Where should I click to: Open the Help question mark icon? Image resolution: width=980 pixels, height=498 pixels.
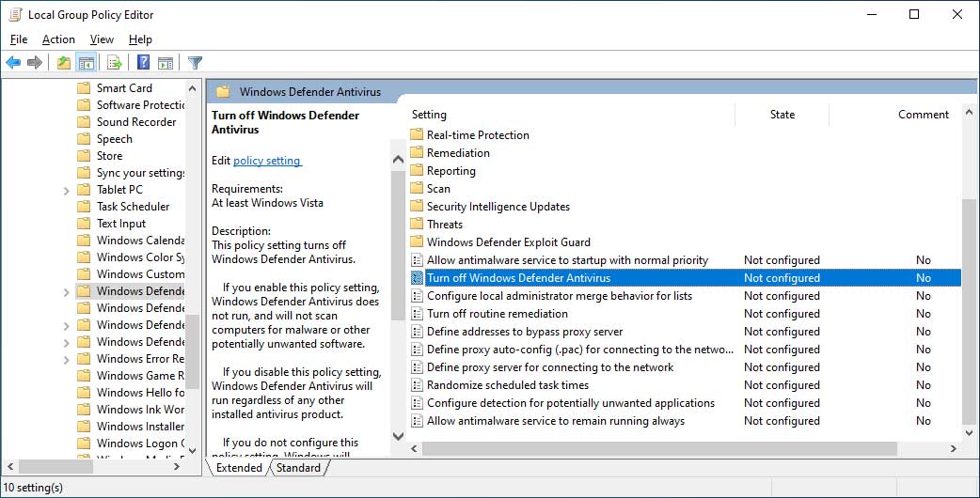pos(144,62)
